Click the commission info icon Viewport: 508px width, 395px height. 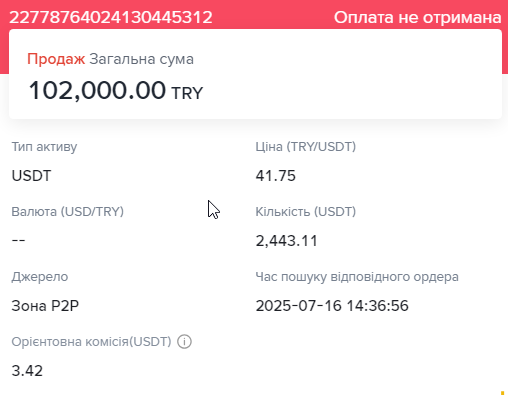click(x=184, y=342)
